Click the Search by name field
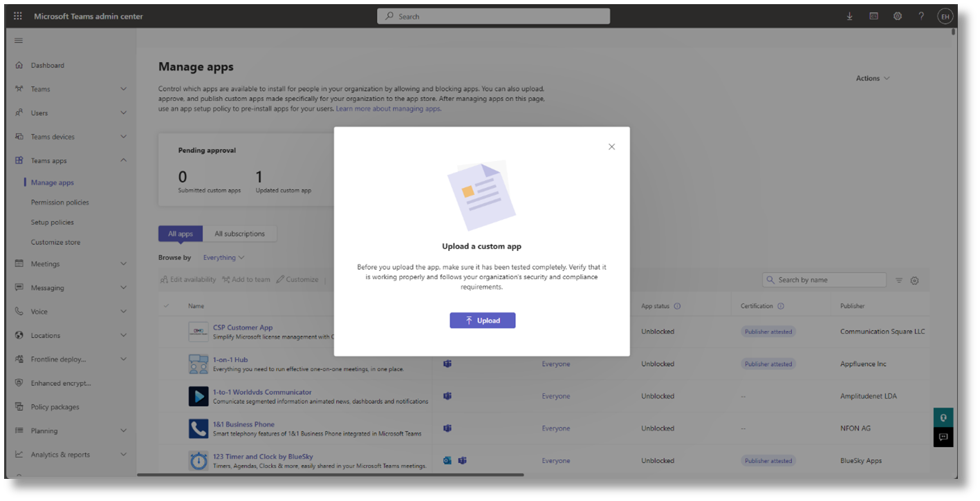The image size is (980, 501). tap(824, 280)
